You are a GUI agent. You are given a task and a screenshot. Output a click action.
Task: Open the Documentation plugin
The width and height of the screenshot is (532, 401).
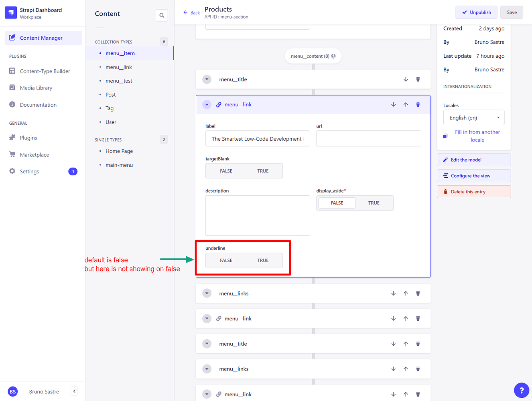coord(39,105)
